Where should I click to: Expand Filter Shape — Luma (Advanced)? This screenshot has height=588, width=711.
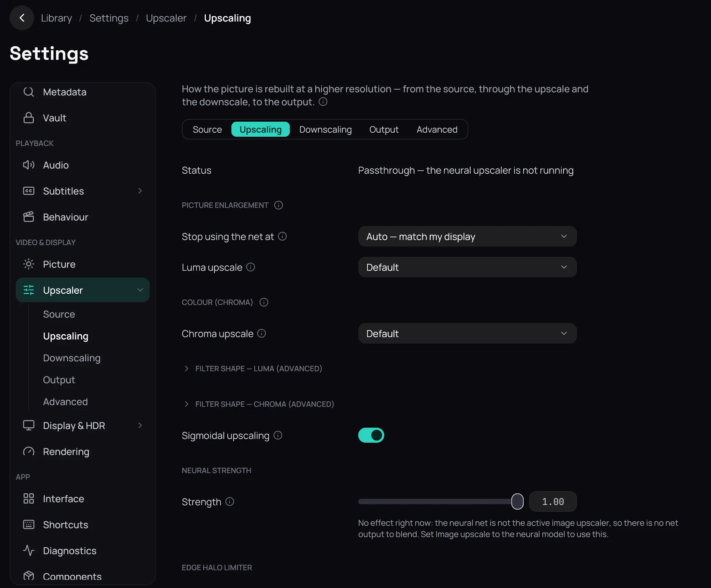coord(253,369)
